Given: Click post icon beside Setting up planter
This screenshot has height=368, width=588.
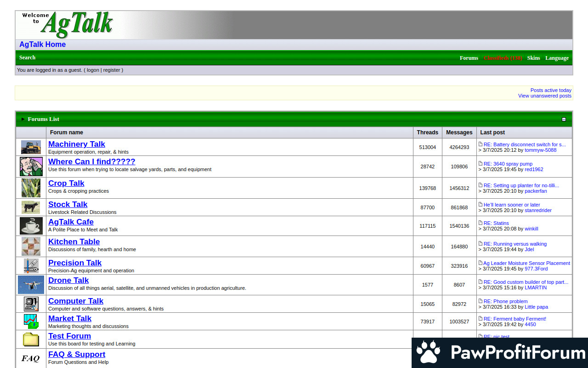Looking at the screenshot, I should (x=481, y=185).
